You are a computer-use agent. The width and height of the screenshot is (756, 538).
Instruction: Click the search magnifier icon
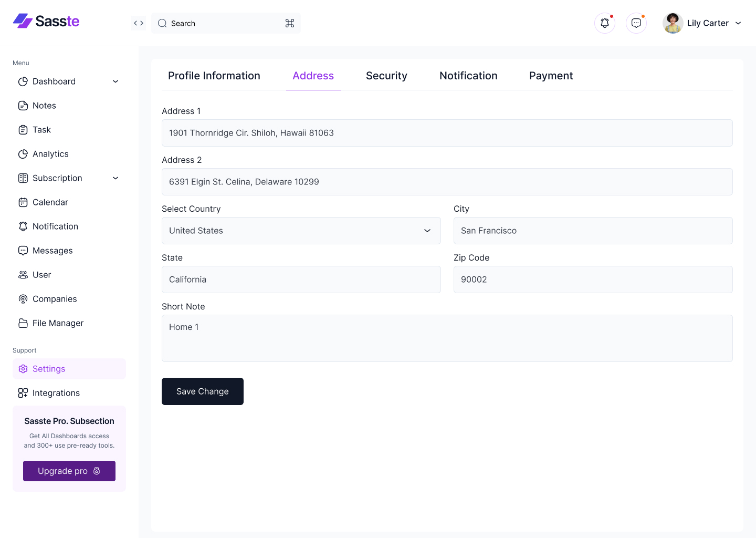tap(162, 23)
